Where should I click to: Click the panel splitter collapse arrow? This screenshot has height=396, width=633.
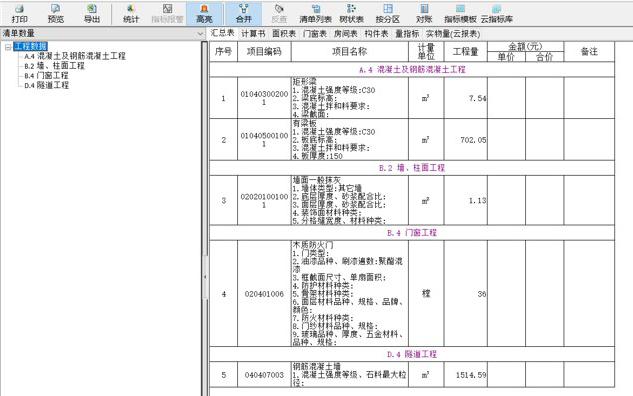pyautogui.click(x=205, y=277)
